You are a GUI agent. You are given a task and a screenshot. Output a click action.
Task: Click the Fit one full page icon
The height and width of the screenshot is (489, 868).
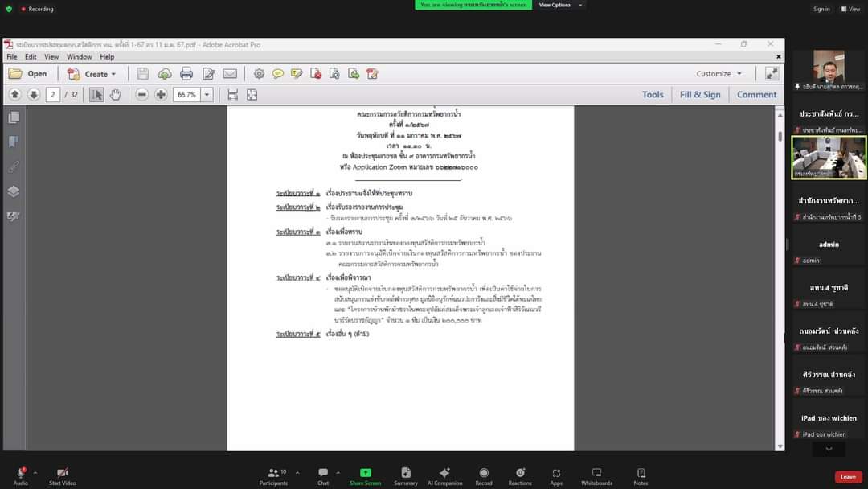pyautogui.click(x=252, y=95)
